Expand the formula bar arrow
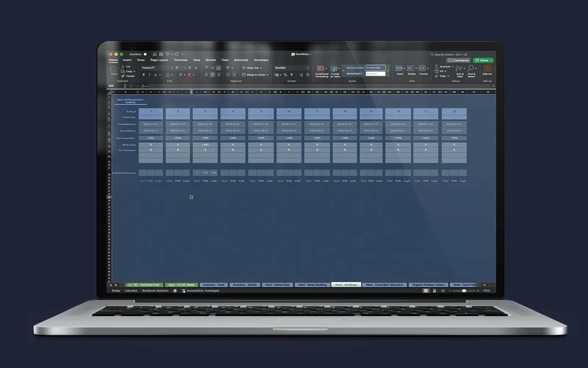The height and width of the screenshot is (368, 588). (493, 86)
